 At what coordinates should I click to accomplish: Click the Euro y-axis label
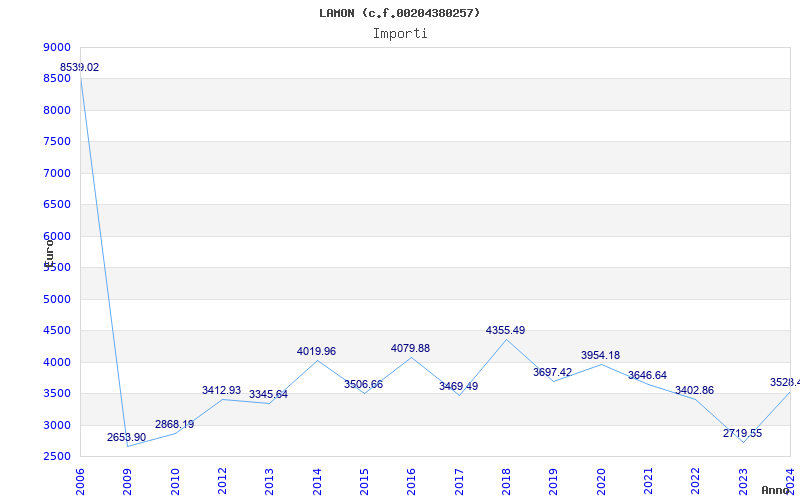(48, 250)
